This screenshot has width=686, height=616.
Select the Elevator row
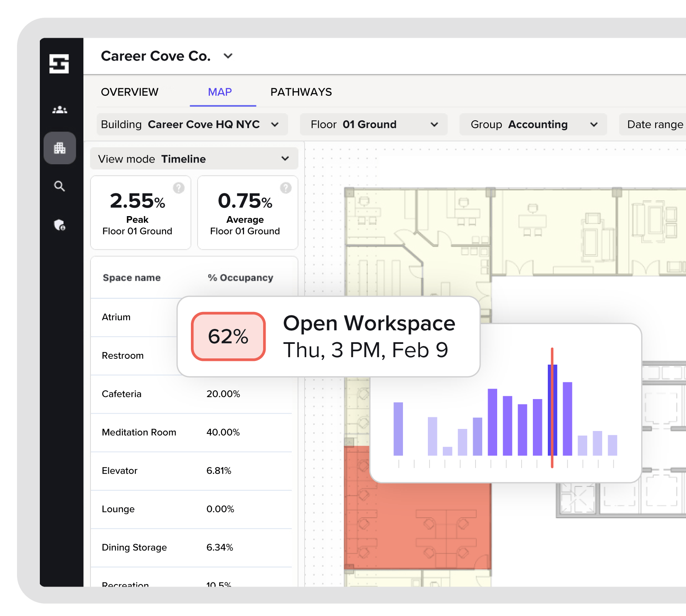pos(191,471)
